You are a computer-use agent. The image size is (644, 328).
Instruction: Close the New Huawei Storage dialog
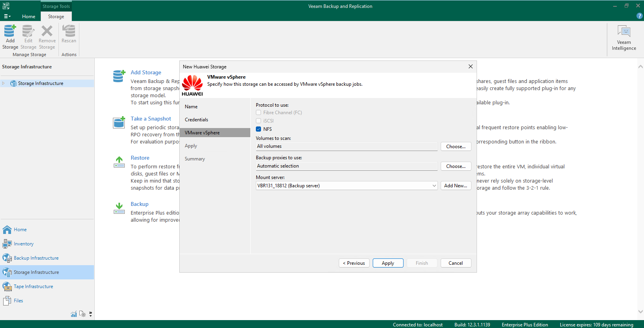[x=470, y=66]
